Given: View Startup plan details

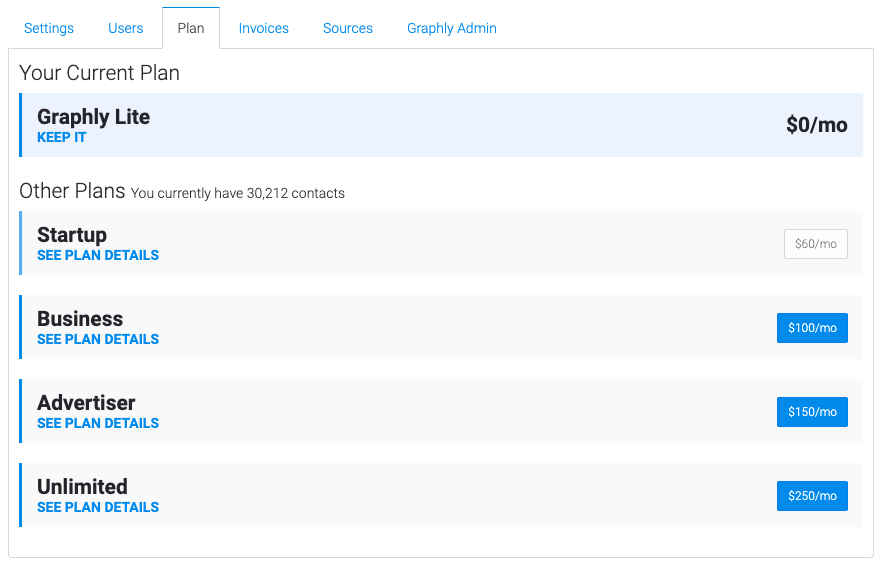Looking at the screenshot, I should point(98,255).
